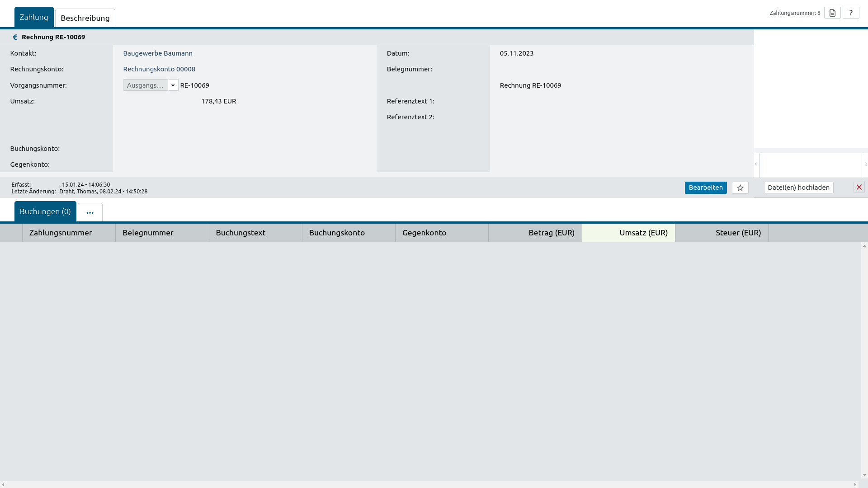
Task: Open the Ausgangs… type selector
Action: [145, 85]
